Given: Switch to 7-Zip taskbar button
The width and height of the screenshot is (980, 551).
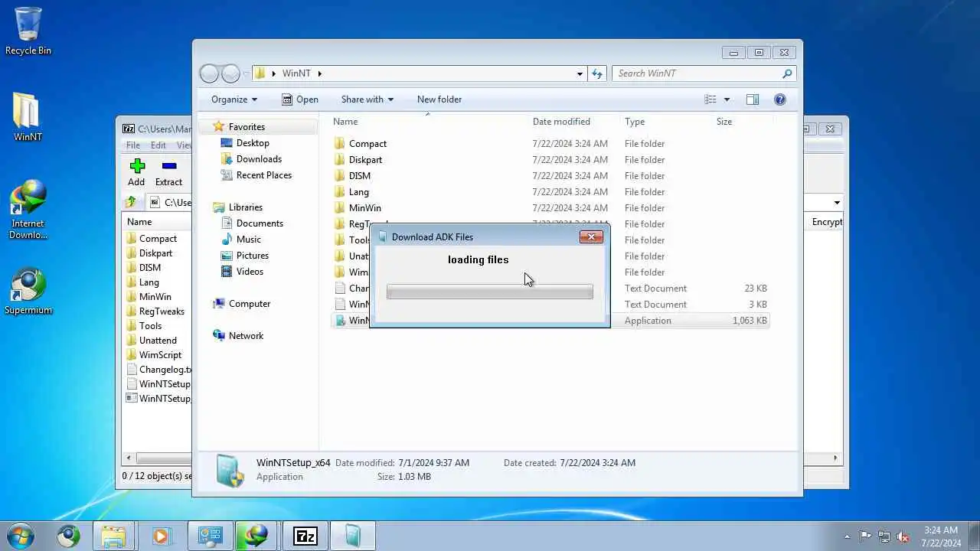Looking at the screenshot, I should [305, 536].
